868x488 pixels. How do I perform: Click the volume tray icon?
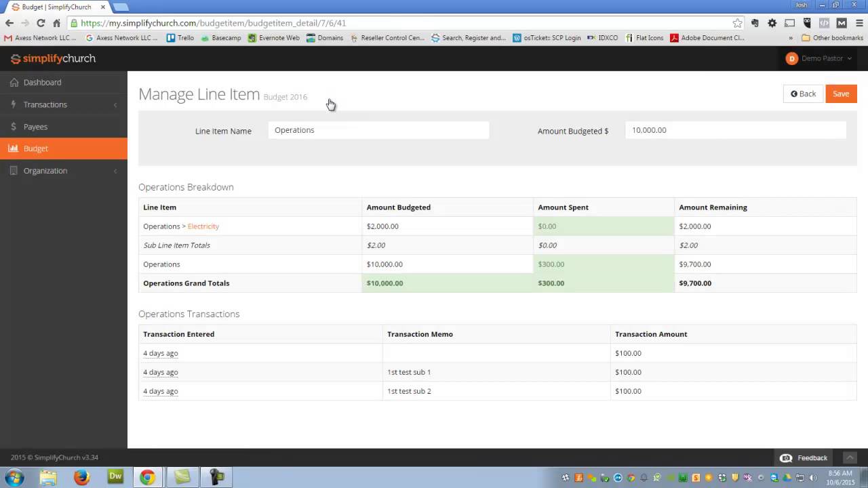tap(813, 478)
